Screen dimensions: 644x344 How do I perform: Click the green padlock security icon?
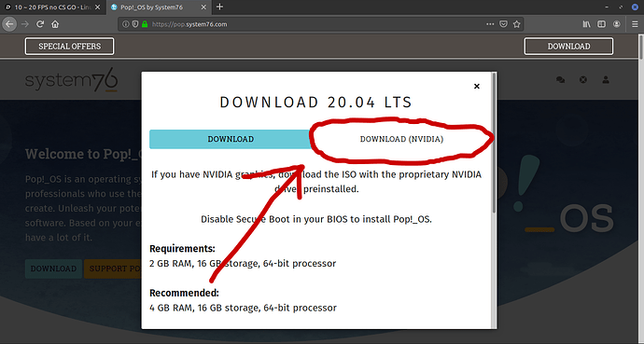(145, 24)
